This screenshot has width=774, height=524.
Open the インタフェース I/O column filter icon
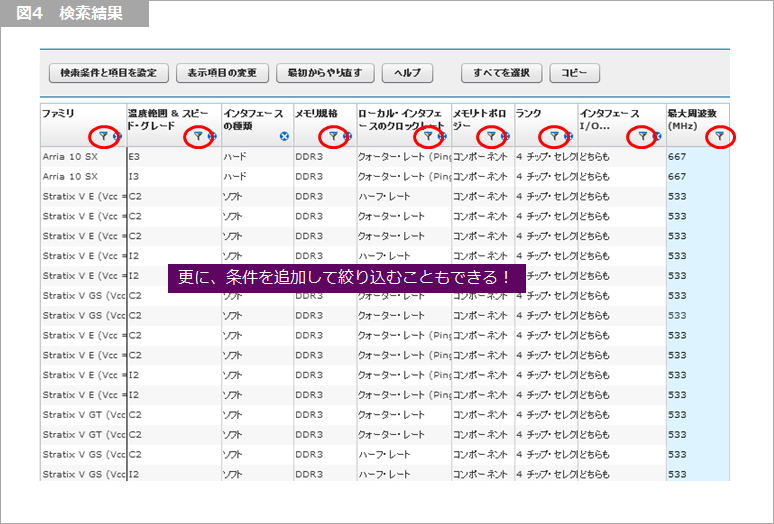pyautogui.click(x=642, y=136)
